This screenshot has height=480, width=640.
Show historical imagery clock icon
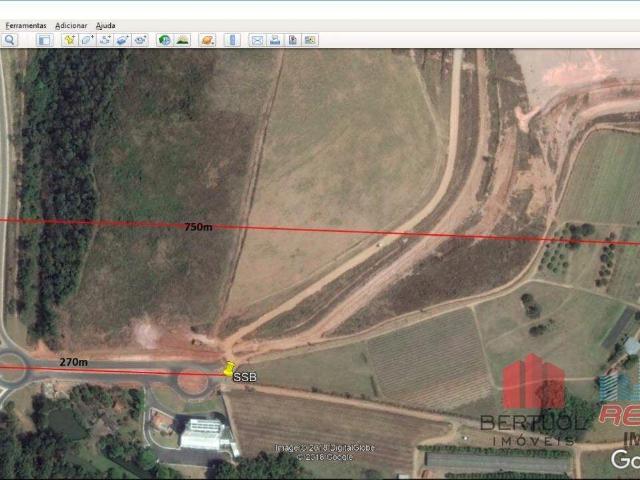click(164, 40)
